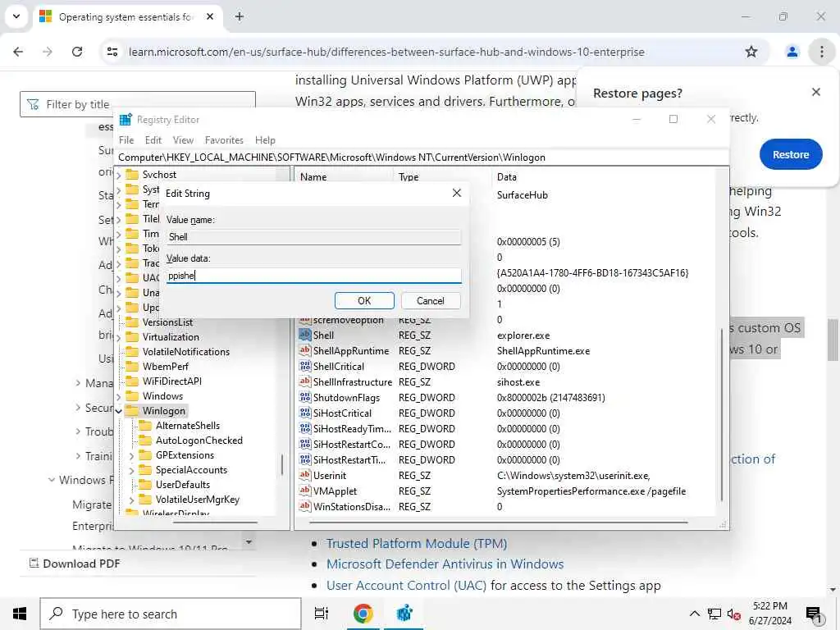Select the Userinit value icon
This screenshot has height=630, width=840.
(305, 475)
